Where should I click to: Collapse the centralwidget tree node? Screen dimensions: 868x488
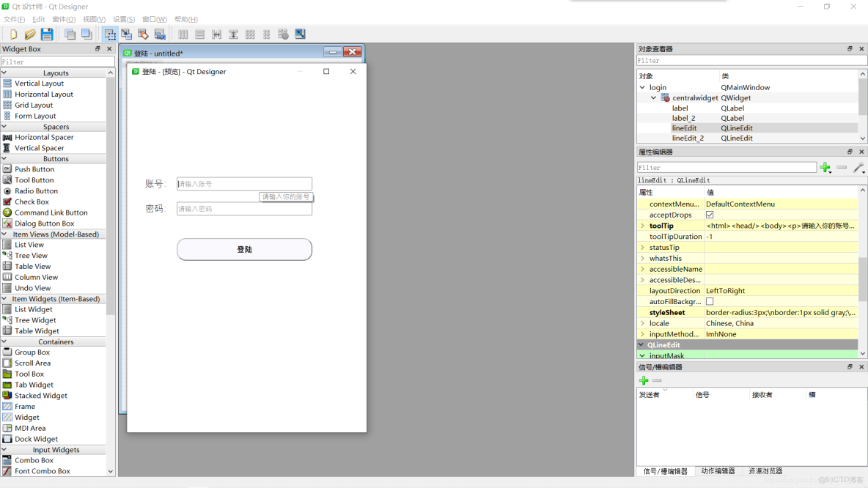click(652, 97)
